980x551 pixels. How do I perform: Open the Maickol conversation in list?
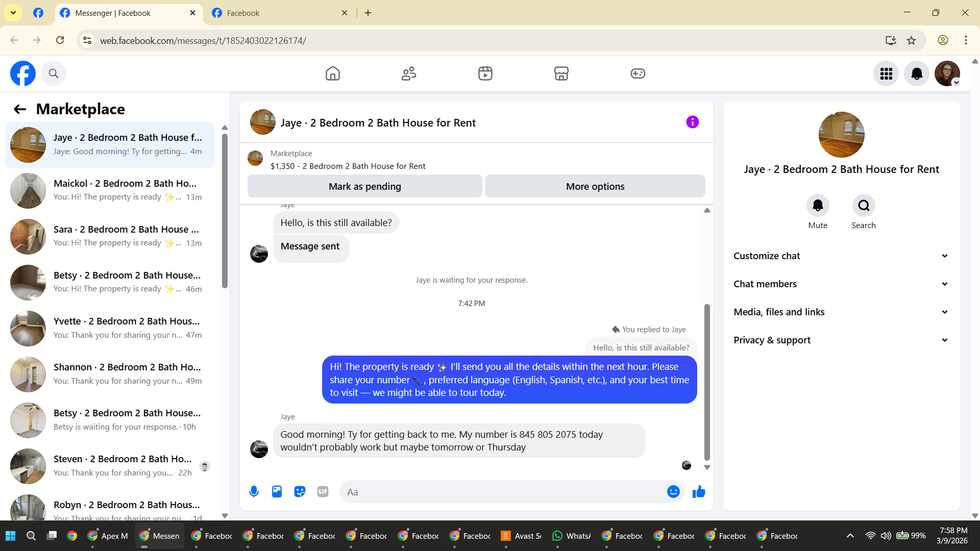tap(110, 190)
